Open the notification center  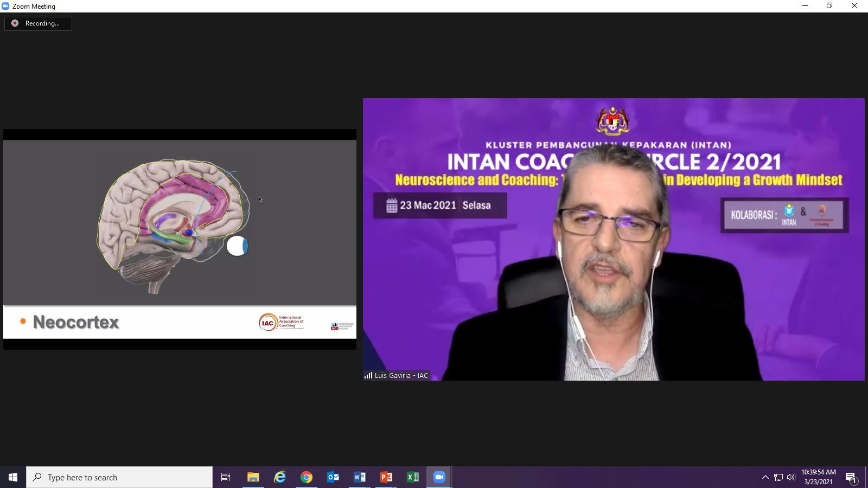click(x=851, y=477)
